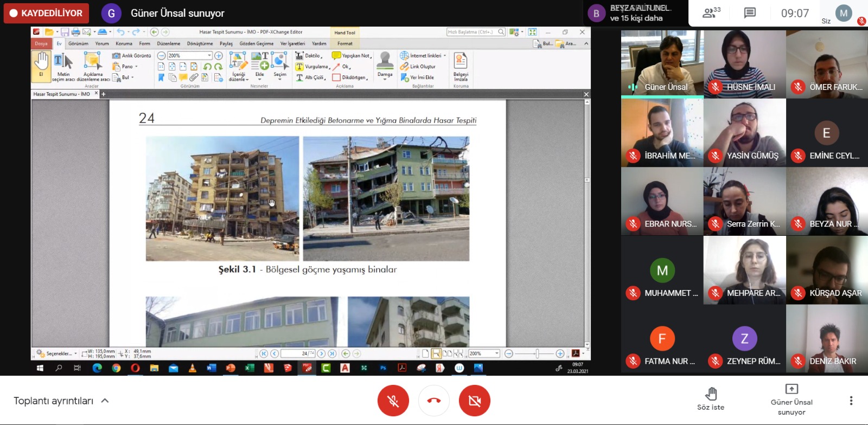
Task: Select the Açıklama düzenleme aracı tool
Action: click(93, 66)
